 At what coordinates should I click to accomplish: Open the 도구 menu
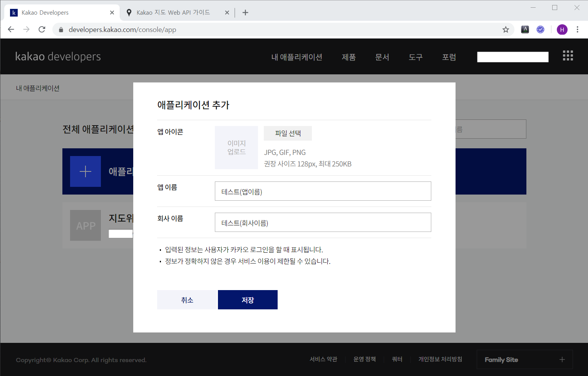tap(415, 57)
